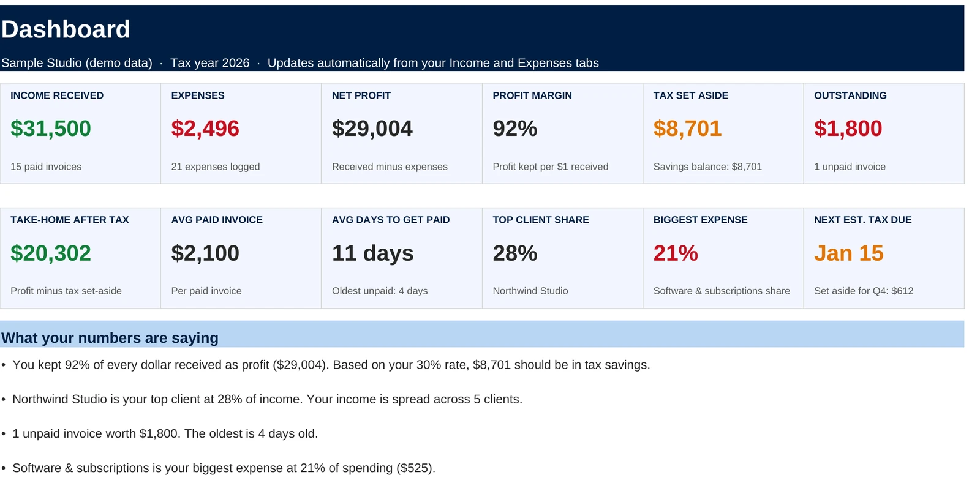Click the 'PROFIT MARGIN' card label
The width and height of the screenshot is (980, 494).
[x=532, y=95]
